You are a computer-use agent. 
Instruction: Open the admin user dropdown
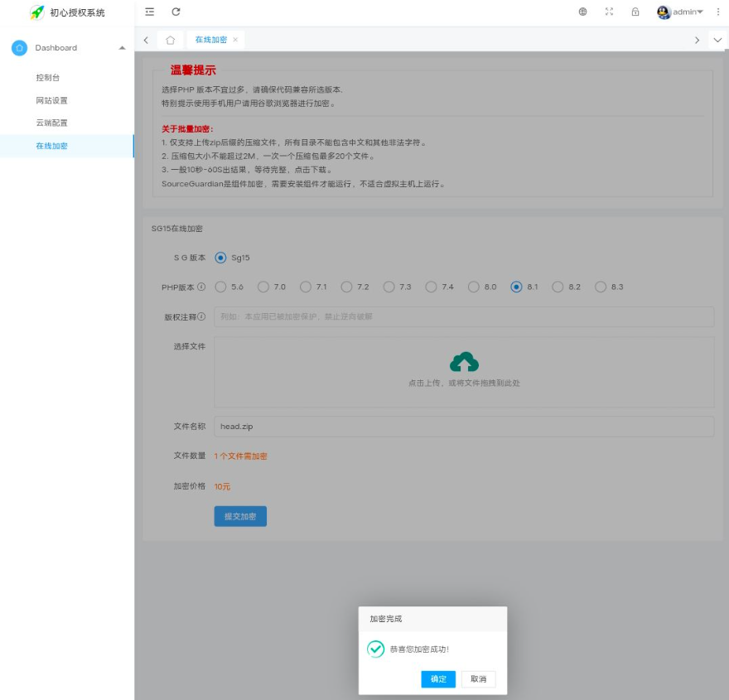688,12
